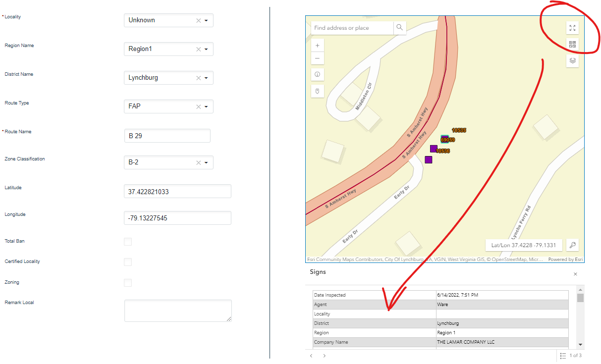The image size is (601, 364).
Task: Enable the Total Ban checkbox
Action: (x=128, y=242)
